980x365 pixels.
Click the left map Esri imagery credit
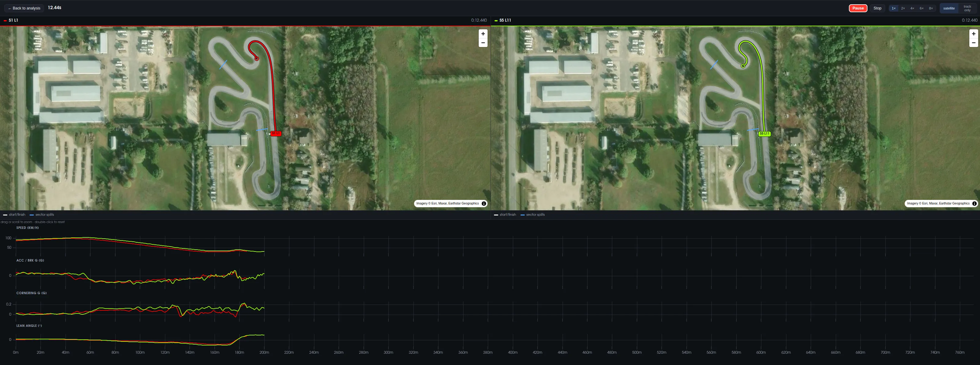click(x=447, y=204)
